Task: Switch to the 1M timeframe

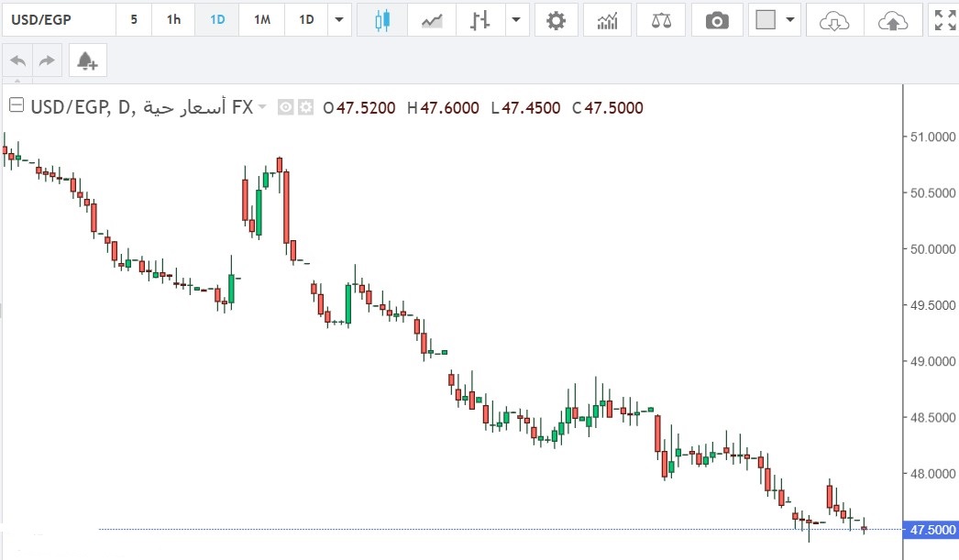Action: 261,19
